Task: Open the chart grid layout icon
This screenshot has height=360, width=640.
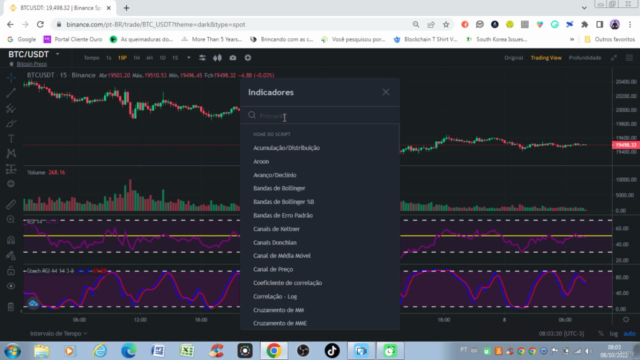Action: (629, 58)
